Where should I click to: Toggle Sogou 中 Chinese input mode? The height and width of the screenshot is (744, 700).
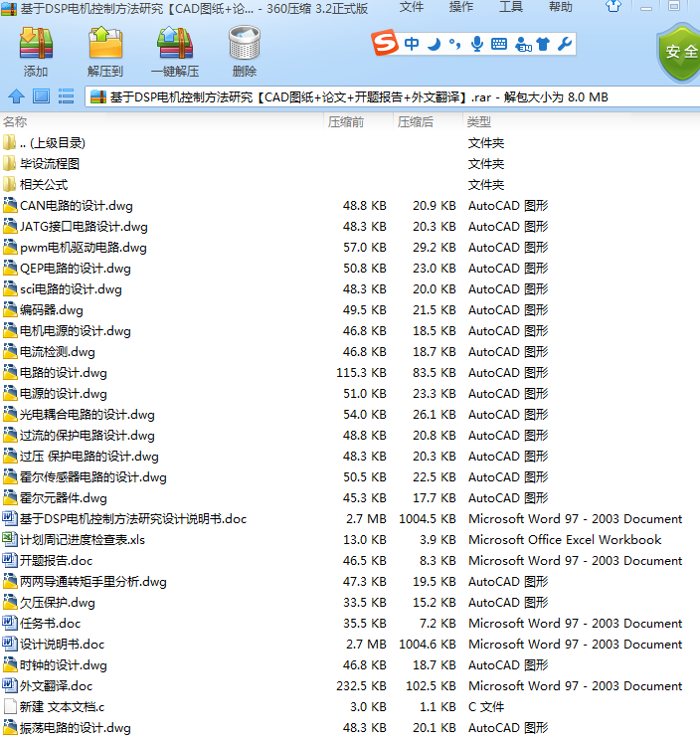click(x=412, y=44)
